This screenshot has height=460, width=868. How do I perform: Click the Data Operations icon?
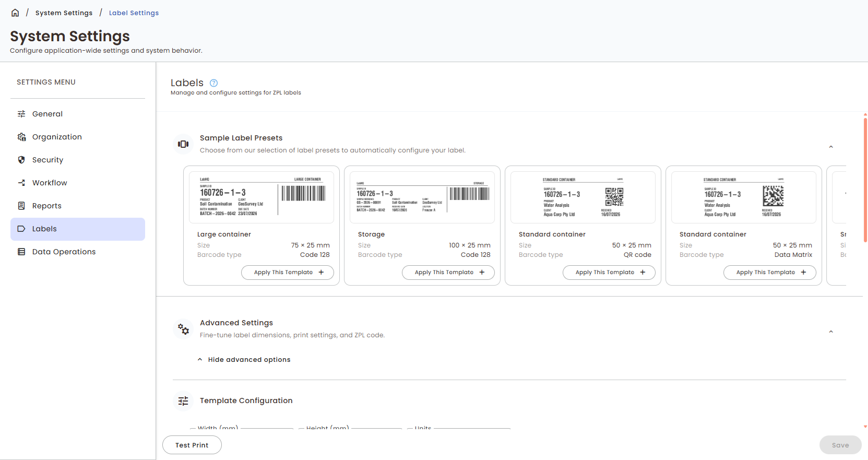point(21,252)
